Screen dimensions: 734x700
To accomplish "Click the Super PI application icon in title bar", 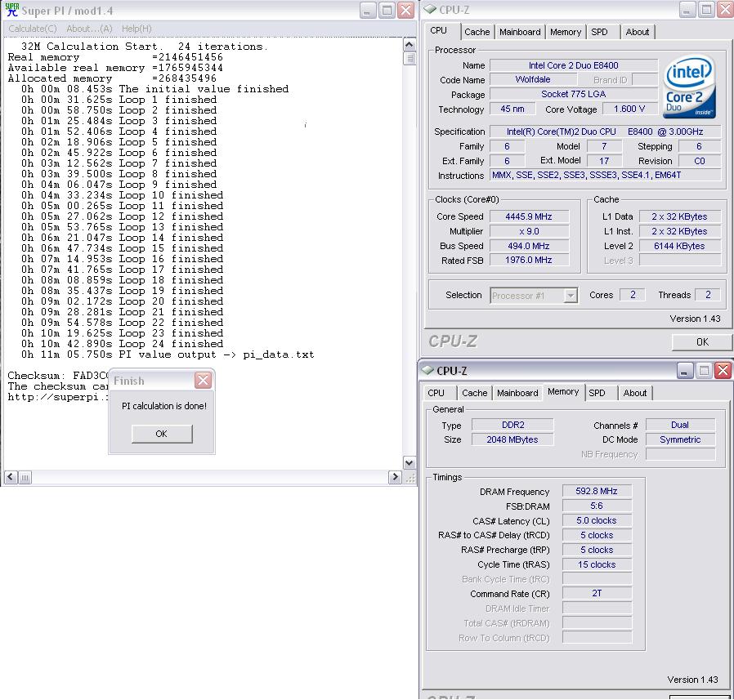I will (12, 10).
